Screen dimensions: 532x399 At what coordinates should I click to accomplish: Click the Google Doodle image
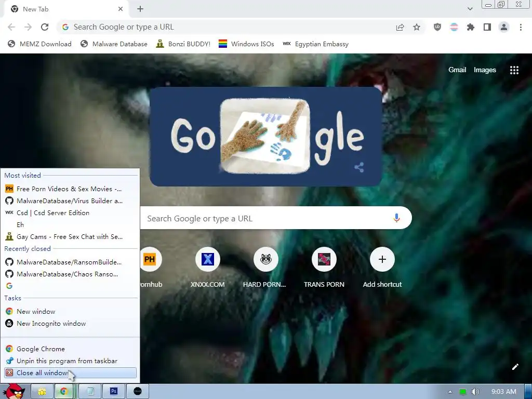coord(265,137)
